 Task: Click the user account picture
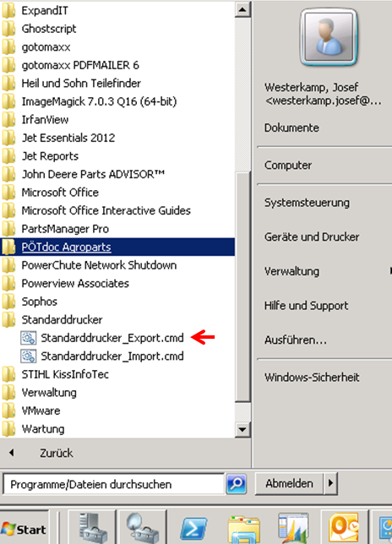329,37
